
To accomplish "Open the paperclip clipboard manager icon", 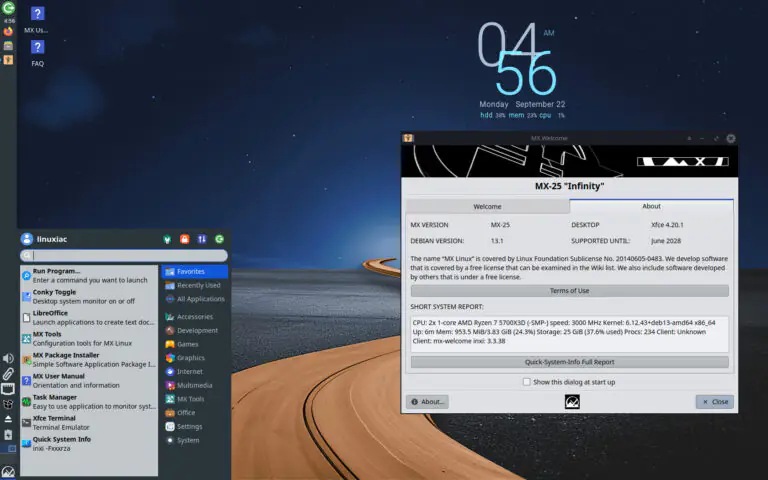I will [x=8, y=374].
